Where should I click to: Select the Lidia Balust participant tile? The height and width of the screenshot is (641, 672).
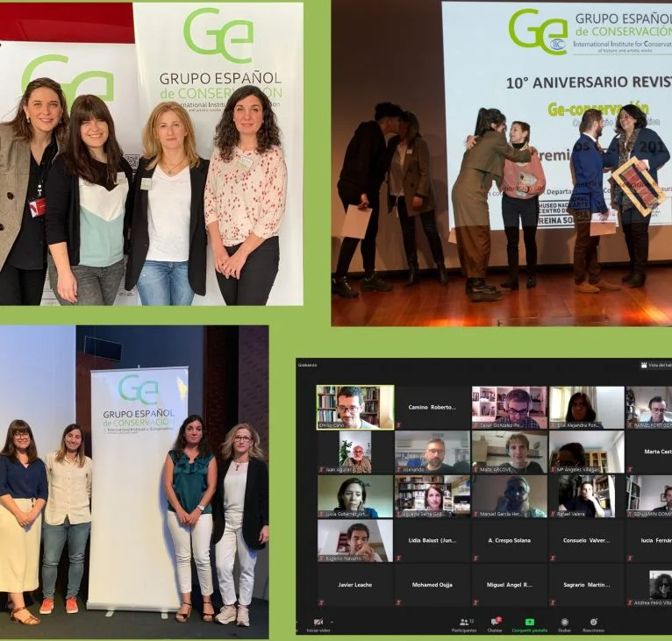click(433, 540)
